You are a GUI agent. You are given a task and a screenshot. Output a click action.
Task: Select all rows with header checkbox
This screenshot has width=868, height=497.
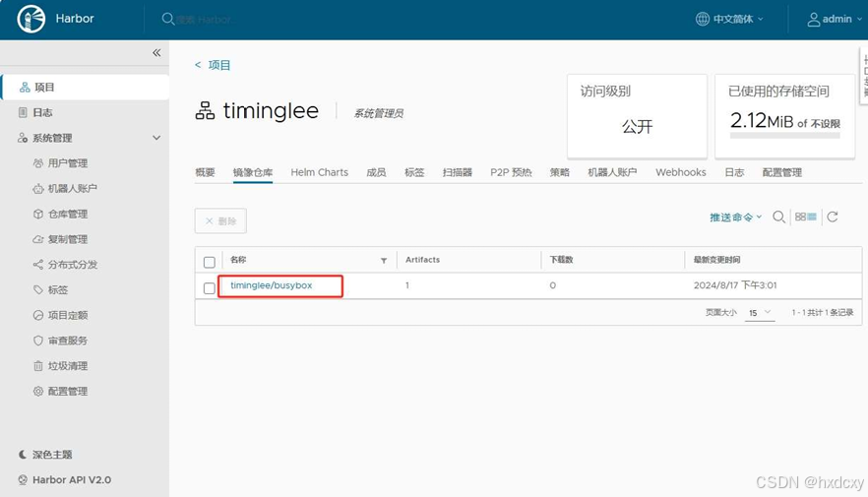pyautogui.click(x=210, y=262)
